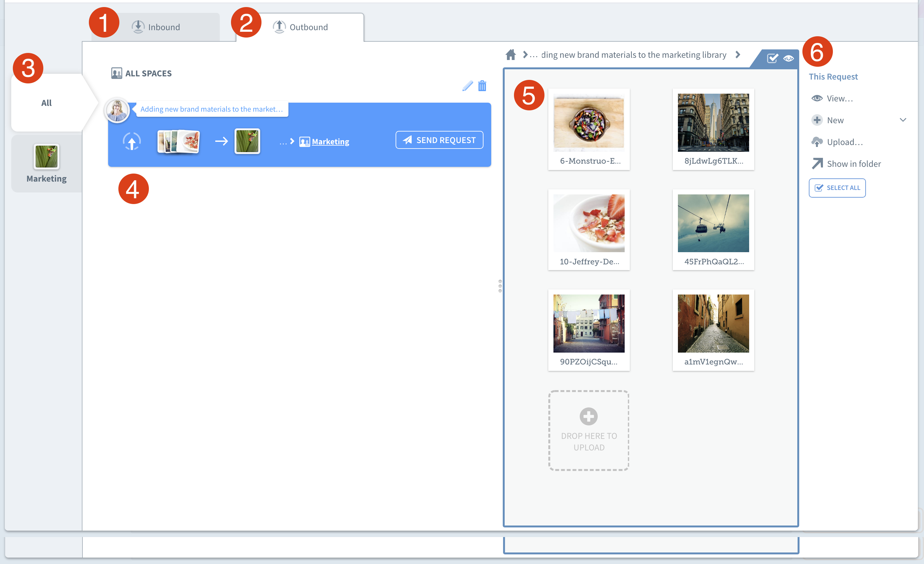
Task: Go to home via breadcrumb house icon
Action: 510,55
